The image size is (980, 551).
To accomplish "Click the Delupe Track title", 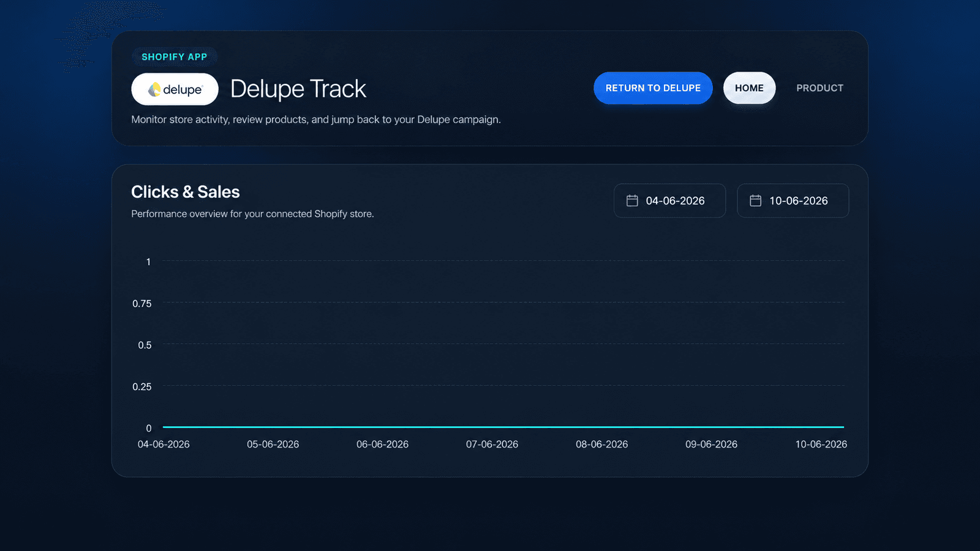I will [298, 89].
